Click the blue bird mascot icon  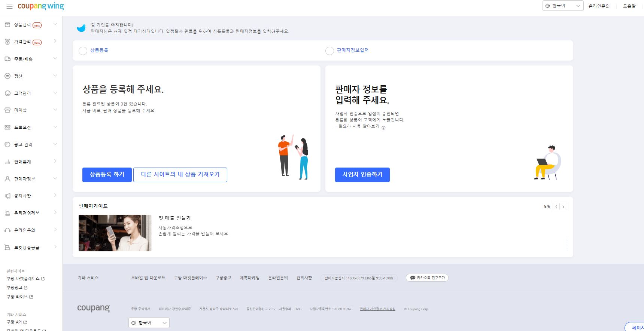point(81,28)
